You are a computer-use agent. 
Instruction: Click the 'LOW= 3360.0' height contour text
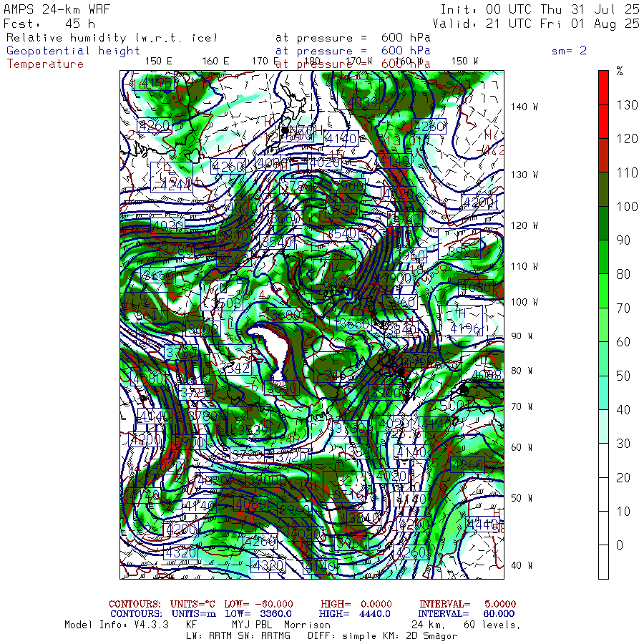click(x=258, y=614)
